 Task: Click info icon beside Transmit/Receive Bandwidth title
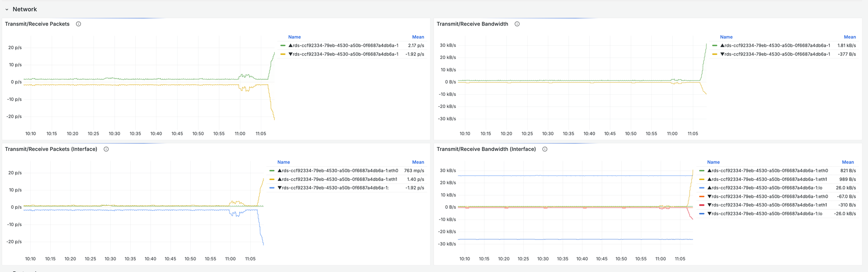click(x=517, y=24)
